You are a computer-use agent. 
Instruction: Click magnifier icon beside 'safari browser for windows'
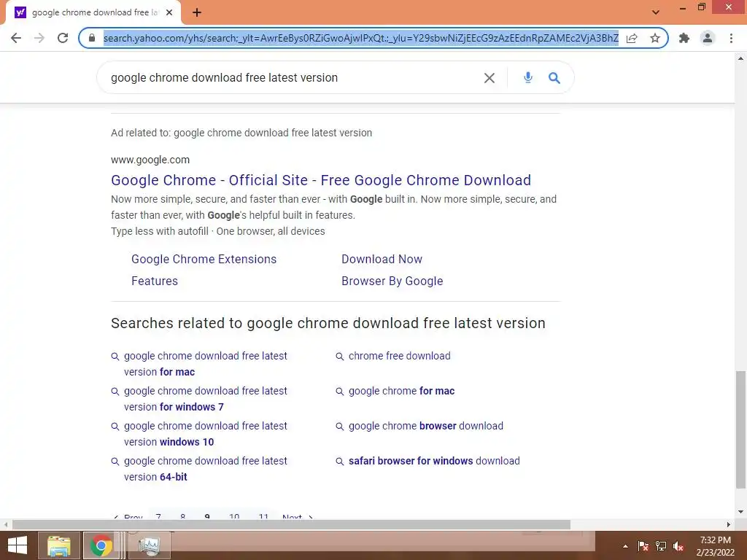point(340,462)
